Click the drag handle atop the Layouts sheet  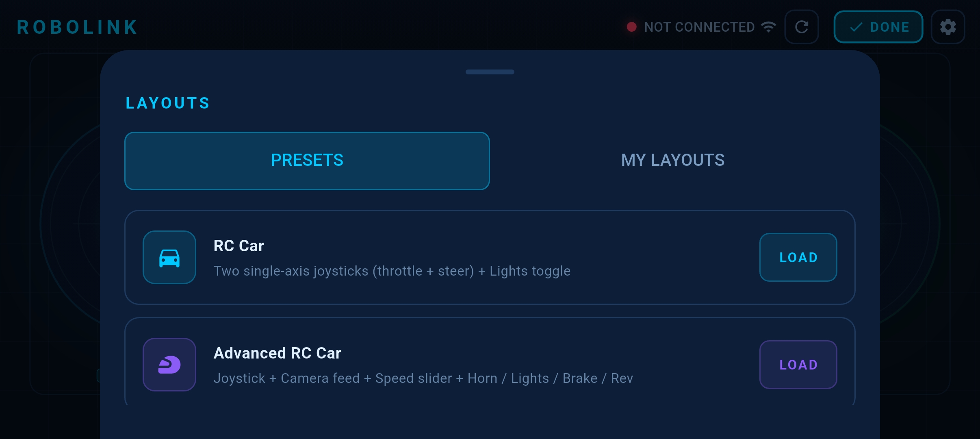[490, 72]
